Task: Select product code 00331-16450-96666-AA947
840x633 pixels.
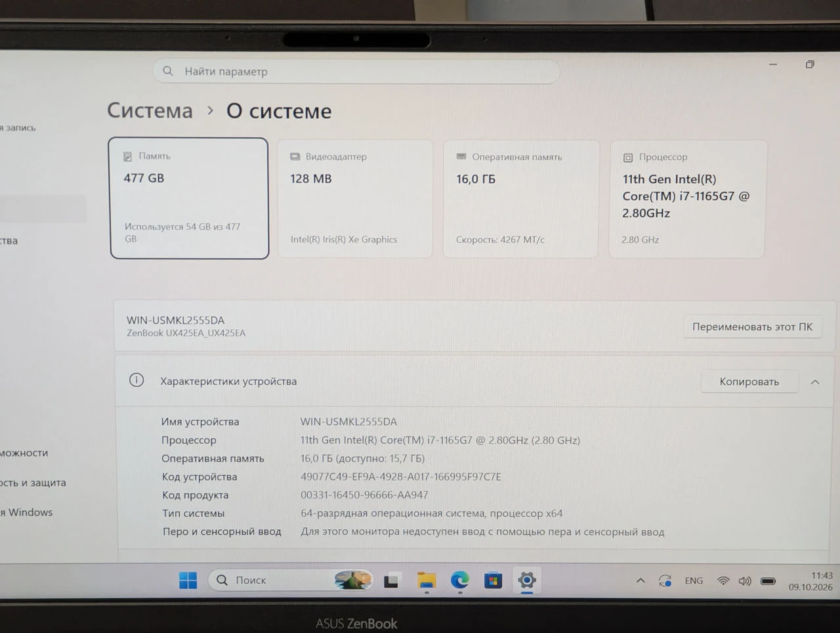Action: pyautogui.click(x=364, y=495)
